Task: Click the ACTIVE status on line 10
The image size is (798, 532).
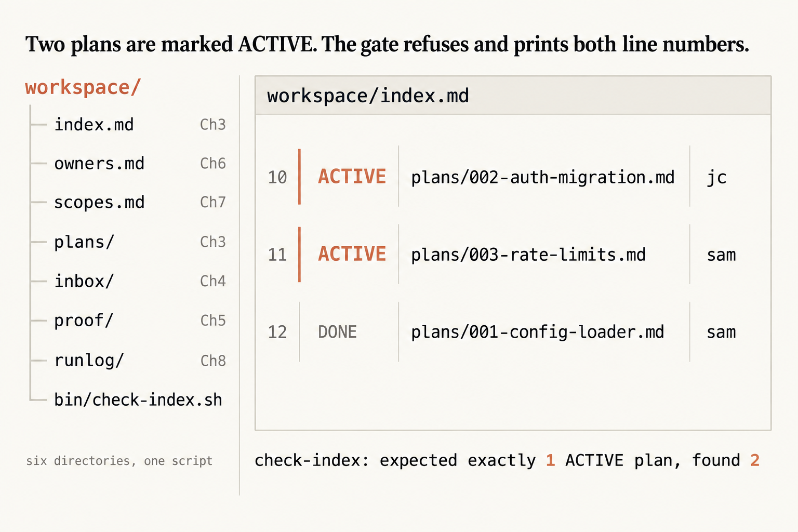Action: [352, 177]
